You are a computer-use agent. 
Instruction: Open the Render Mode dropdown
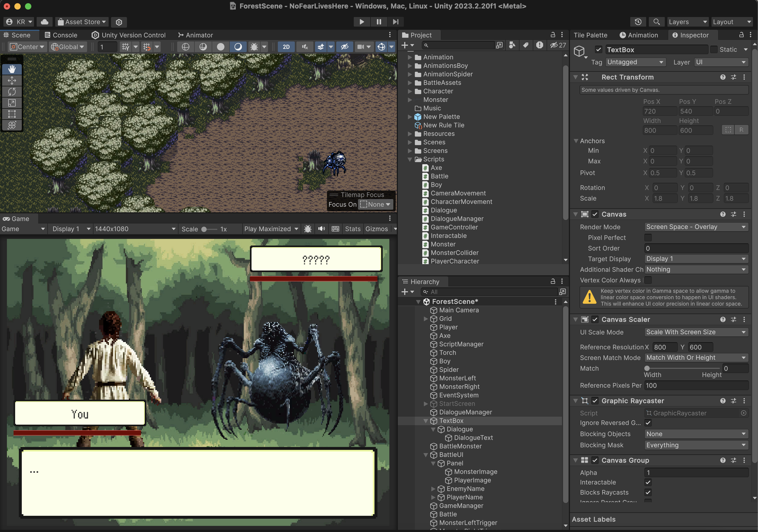pos(696,227)
